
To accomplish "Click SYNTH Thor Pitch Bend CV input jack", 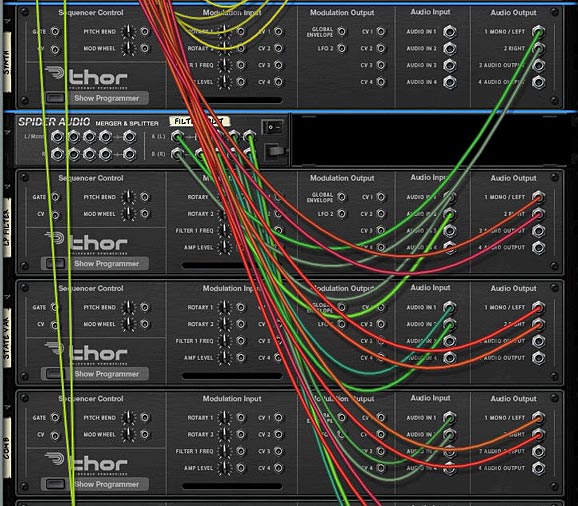I will 145,32.
